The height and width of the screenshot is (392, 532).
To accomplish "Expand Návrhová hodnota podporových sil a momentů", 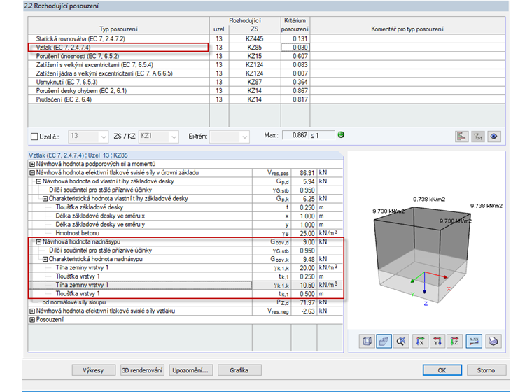I will [x=32, y=164].
